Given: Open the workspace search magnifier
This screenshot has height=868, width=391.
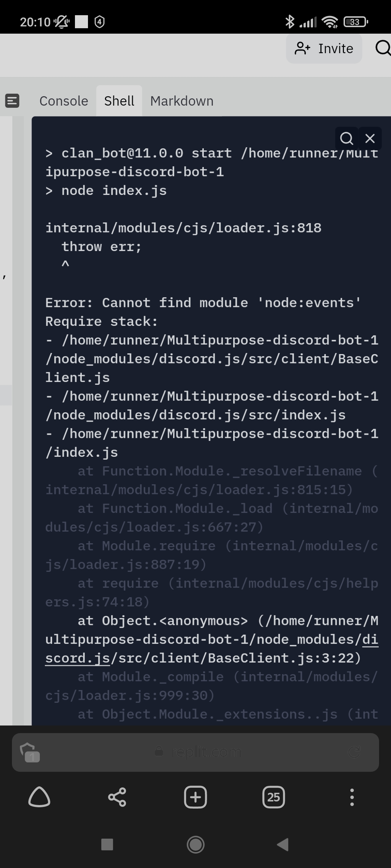Looking at the screenshot, I should (382, 48).
